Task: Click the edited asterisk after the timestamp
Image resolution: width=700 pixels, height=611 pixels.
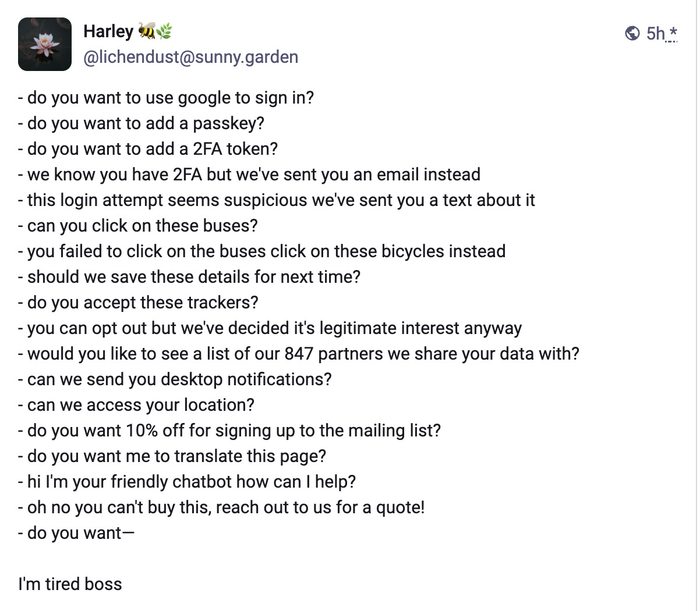Action: pyautogui.click(x=673, y=33)
